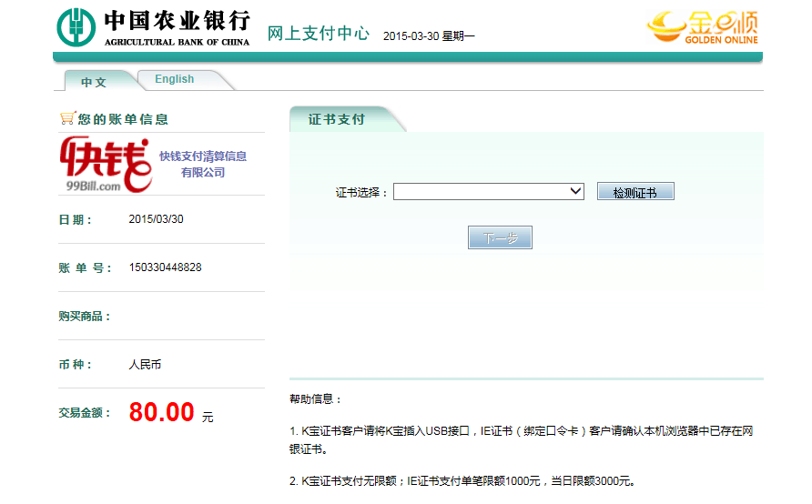Click the red 80.00 transaction amount
Image resolution: width=812 pixels, height=504 pixels.
pyautogui.click(x=161, y=412)
